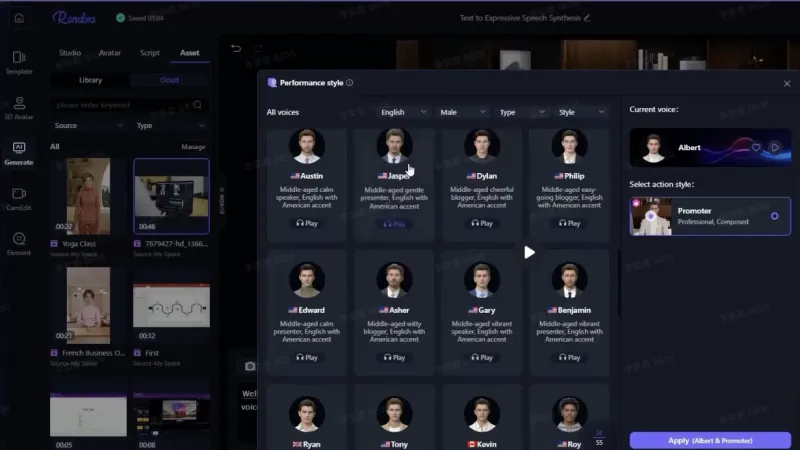Open the Male gender dropdown
Screen dimensions: 800x450
pyautogui.click(x=462, y=112)
